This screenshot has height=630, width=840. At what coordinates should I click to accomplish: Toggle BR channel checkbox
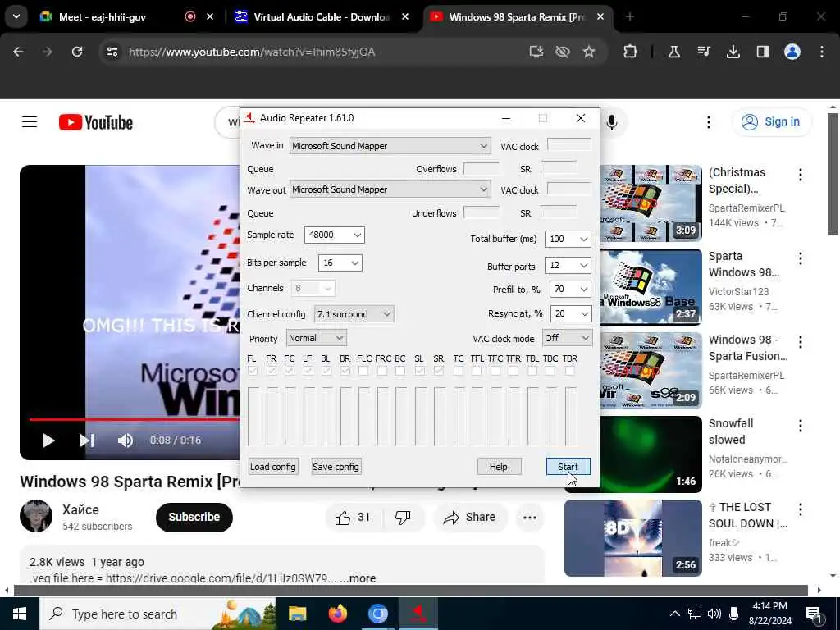[x=345, y=371]
